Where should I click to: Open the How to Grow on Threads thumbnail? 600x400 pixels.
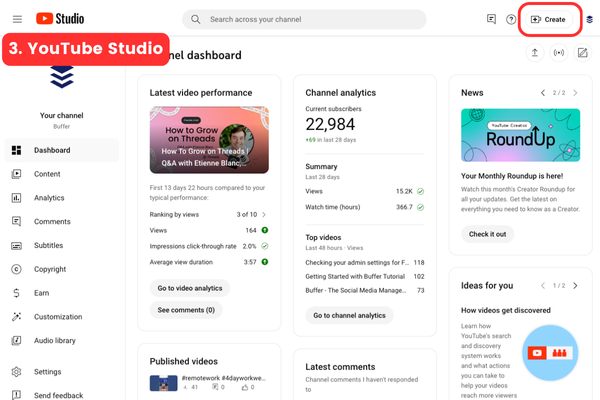(209, 140)
